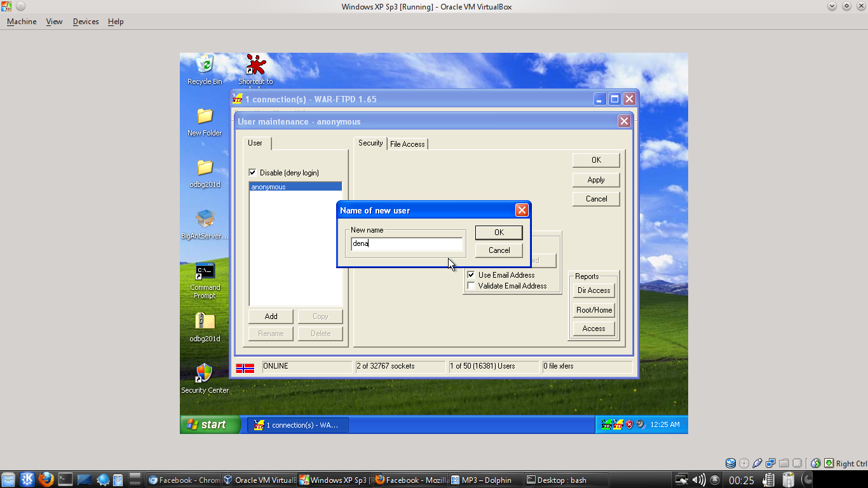Select the User tab
The width and height of the screenshot is (868, 488).
[x=255, y=144]
